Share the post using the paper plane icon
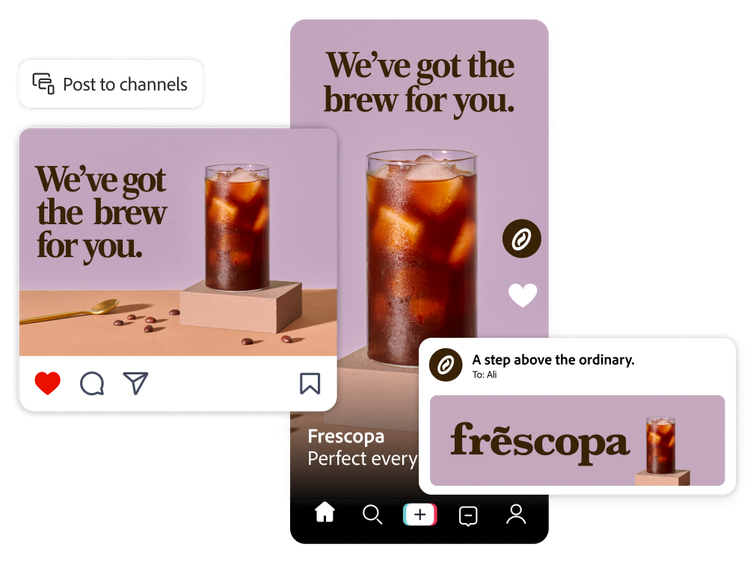The height and width of the screenshot is (562, 750). (x=135, y=383)
